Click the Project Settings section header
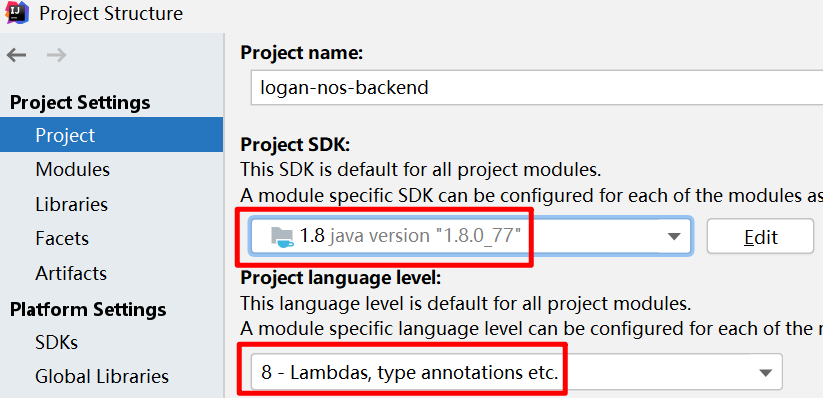This screenshot has width=823, height=398. pos(80,102)
